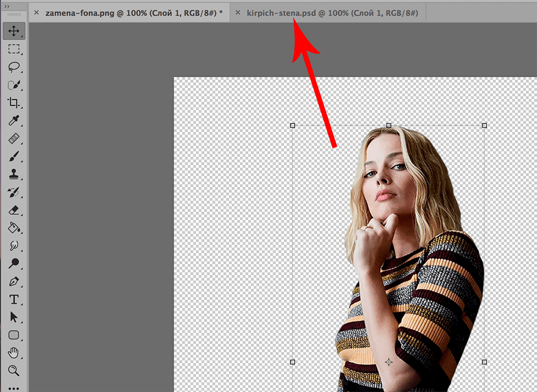This screenshot has height=392, width=537.
Task: Switch to the kirpich-stena.psd tab
Action: tap(332, 12)
